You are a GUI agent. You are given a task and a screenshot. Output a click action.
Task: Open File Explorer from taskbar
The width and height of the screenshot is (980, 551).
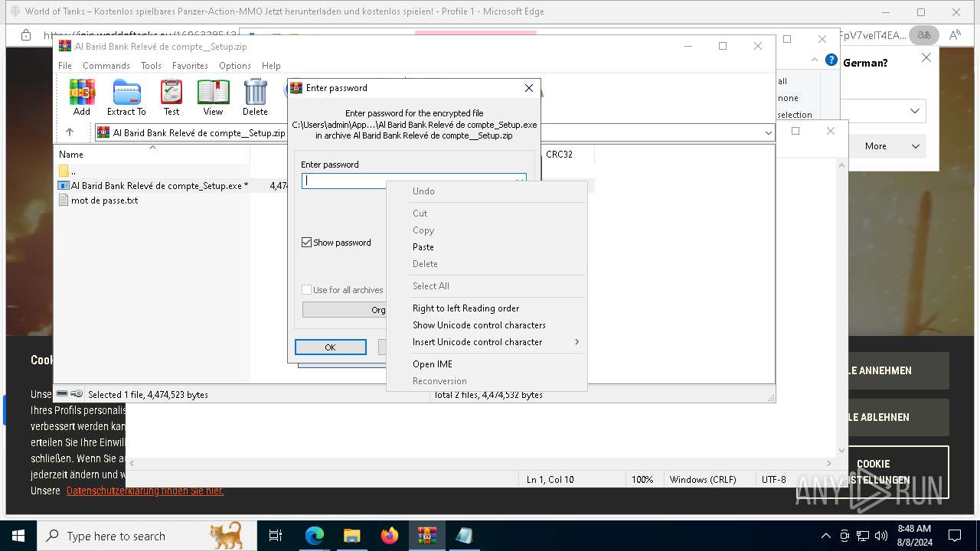(351, 536)
